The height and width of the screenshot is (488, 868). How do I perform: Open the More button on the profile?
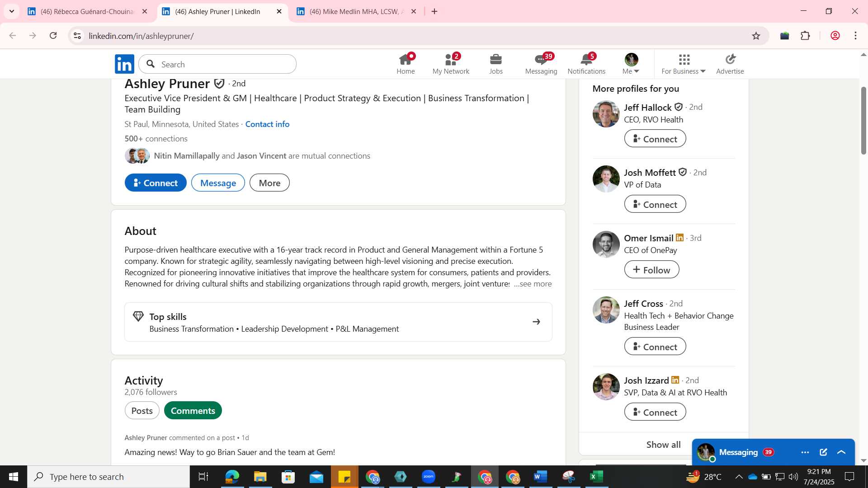tap(269, 183)
